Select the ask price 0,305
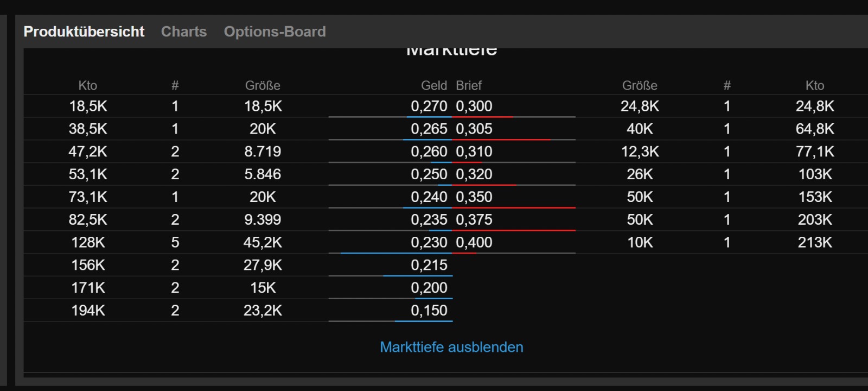The width and height of the screenshot is (868, 391). [474, 129]
